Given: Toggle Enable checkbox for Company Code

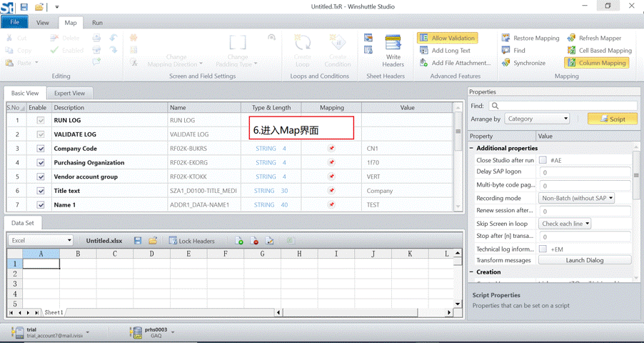Looking at the screenshot, I should coord(40,149).
